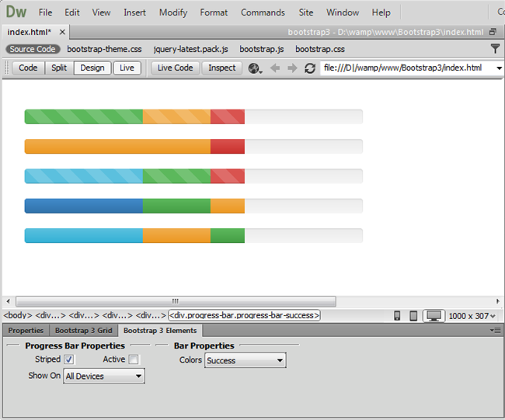
Task: Select mobile phone size icon
Action: coord(397,316)
